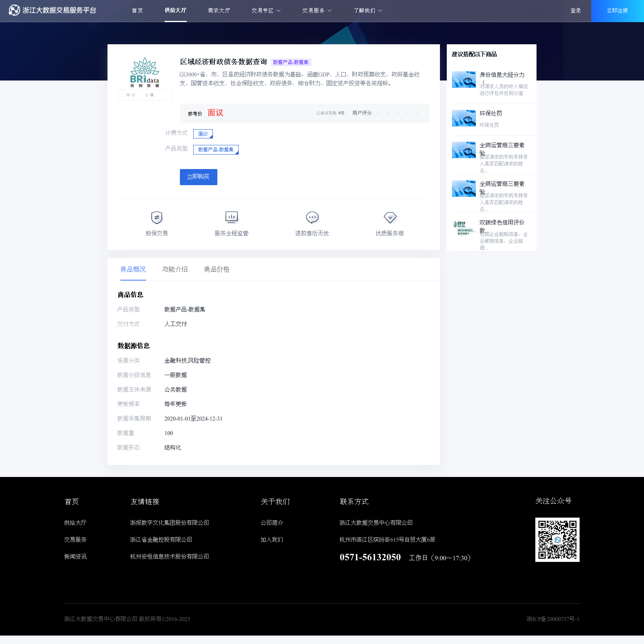Click the 已成交笔数 transaction count text
644x644 pixels.
330,113
